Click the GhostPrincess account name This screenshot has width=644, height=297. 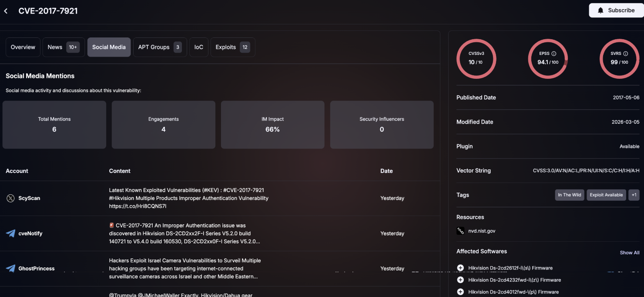click(37, 269)
